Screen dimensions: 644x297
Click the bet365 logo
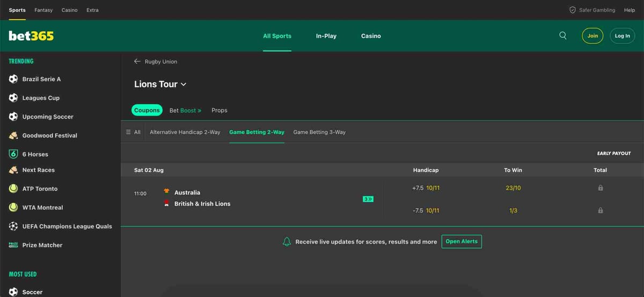[31, 35]
